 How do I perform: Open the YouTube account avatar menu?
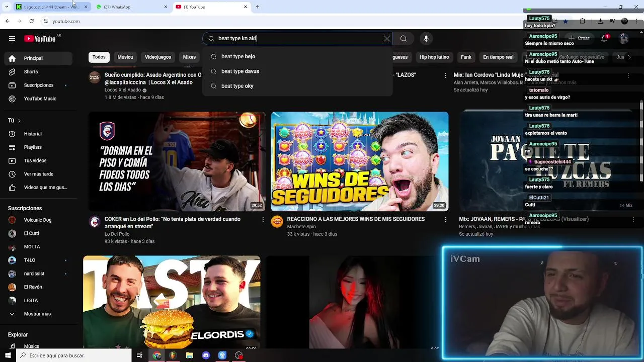tap(624, 38)
